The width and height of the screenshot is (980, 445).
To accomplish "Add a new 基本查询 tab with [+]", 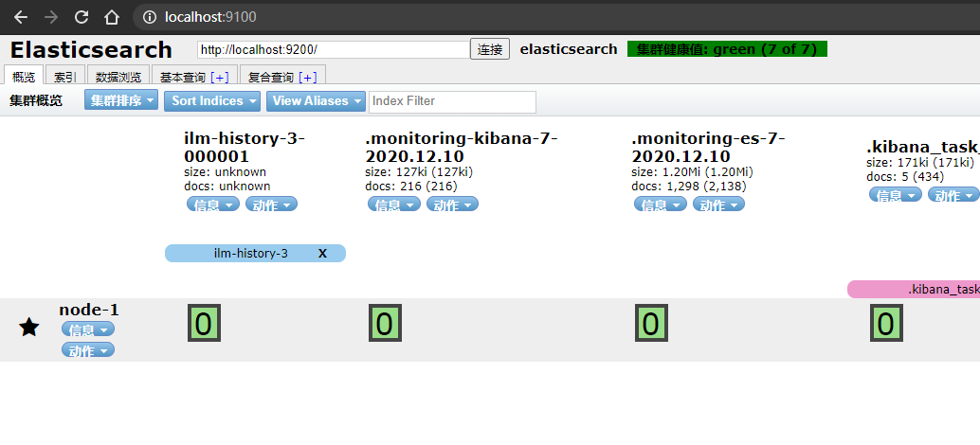I will coord(220,77).
